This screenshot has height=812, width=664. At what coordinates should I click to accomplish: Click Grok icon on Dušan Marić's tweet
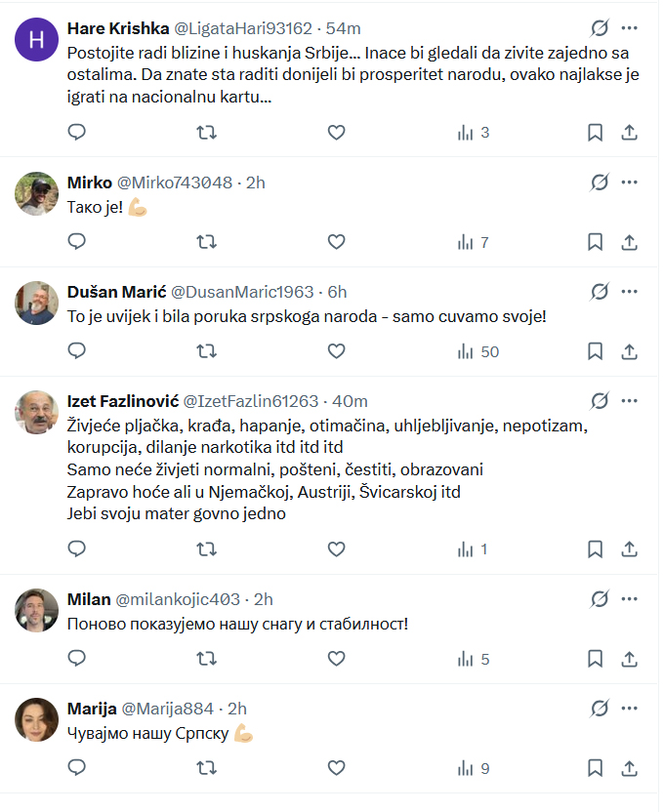coord(600,292)
